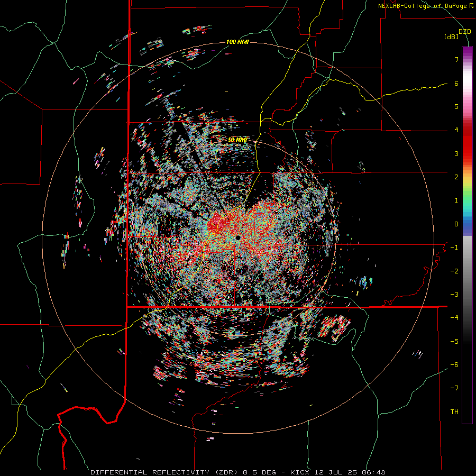476x476 pixels.
Task: Click the black radar site dot
Action: (238, 237)
